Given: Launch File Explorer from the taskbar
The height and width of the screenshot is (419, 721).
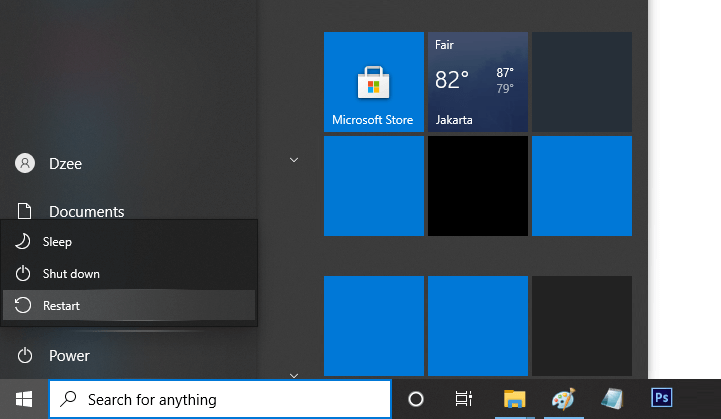Looking at the screenshot, I should (515, 399).
